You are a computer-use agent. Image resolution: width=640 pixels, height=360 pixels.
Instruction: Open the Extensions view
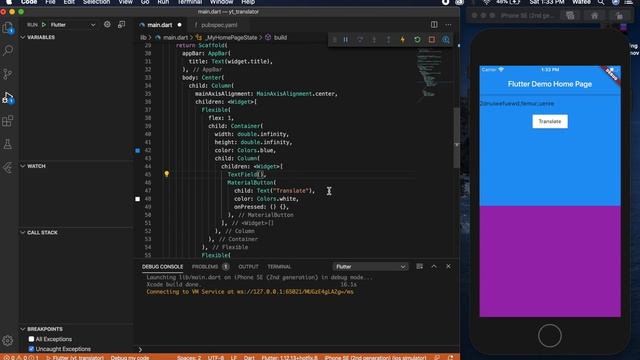coord(8,121)
